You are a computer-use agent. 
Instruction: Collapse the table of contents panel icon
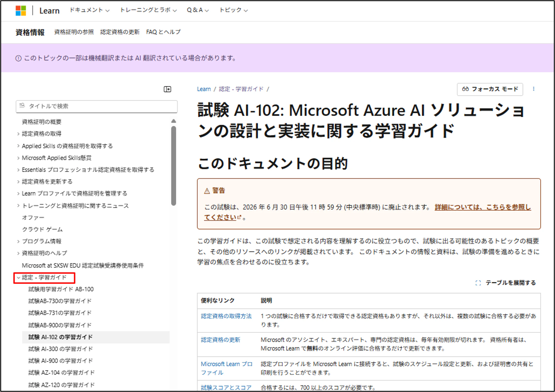168,89
